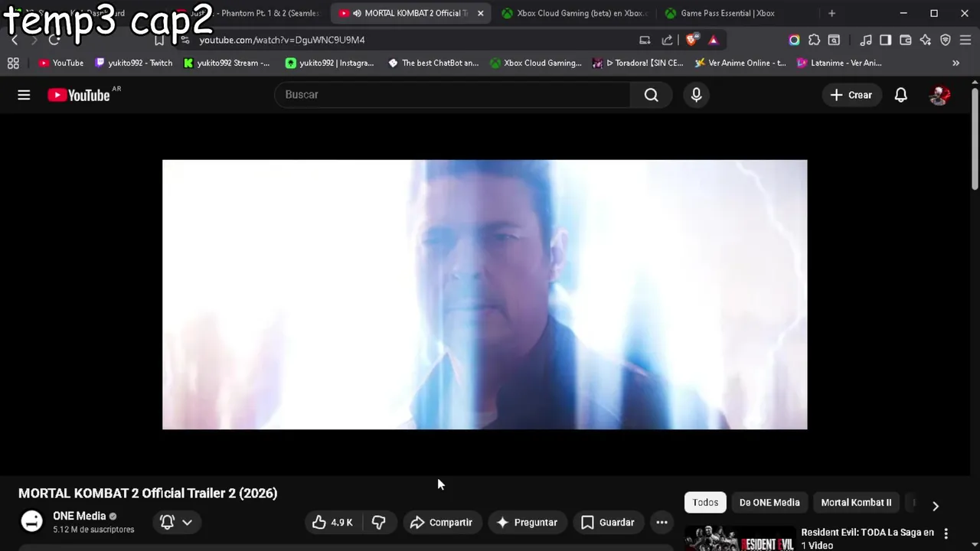Open the Resident Evil TODA La Saga title
The image size is (980, 551).
click(x=867, y=539)
